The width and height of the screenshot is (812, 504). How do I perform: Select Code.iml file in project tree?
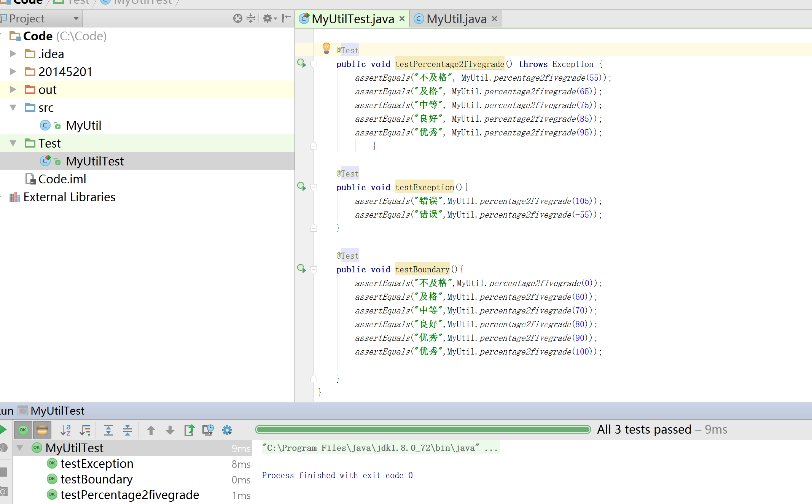click(x=62, y=179)
